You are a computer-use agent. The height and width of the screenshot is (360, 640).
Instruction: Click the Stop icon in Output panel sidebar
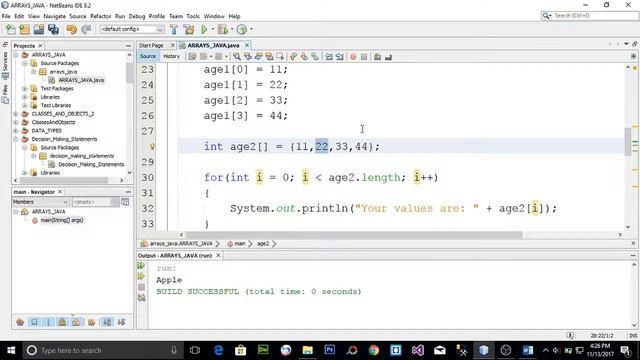pos(141,287)
